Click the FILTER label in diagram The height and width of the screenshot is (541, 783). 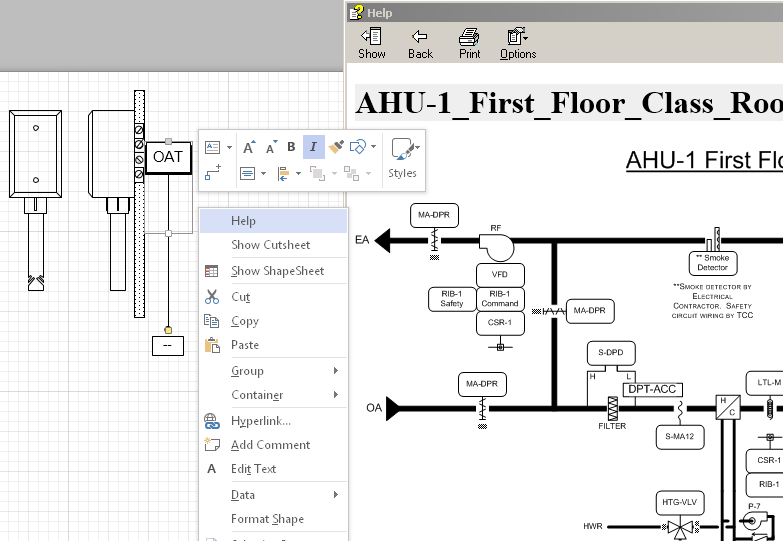(x=612, y=426)
